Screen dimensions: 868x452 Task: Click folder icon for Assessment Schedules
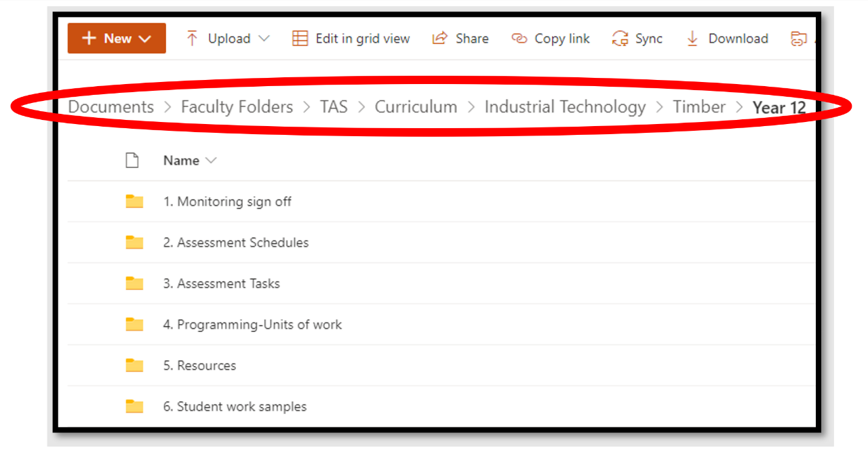[134, 243]
